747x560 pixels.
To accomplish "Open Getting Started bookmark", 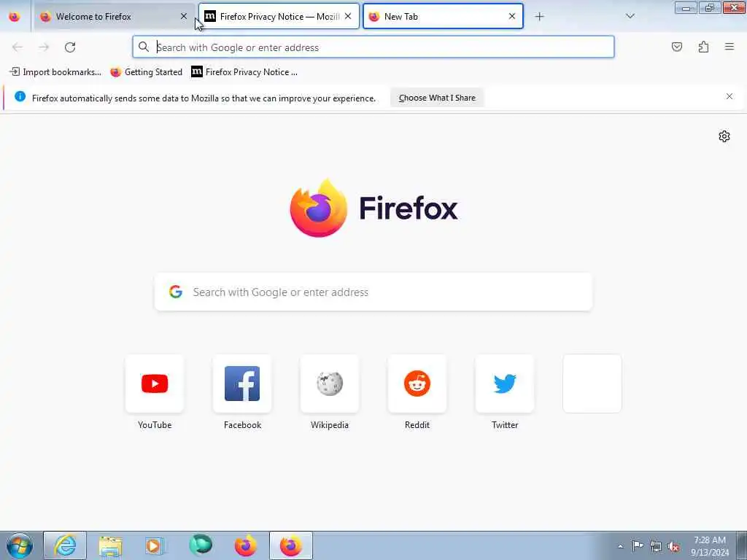I will [146, 72].
